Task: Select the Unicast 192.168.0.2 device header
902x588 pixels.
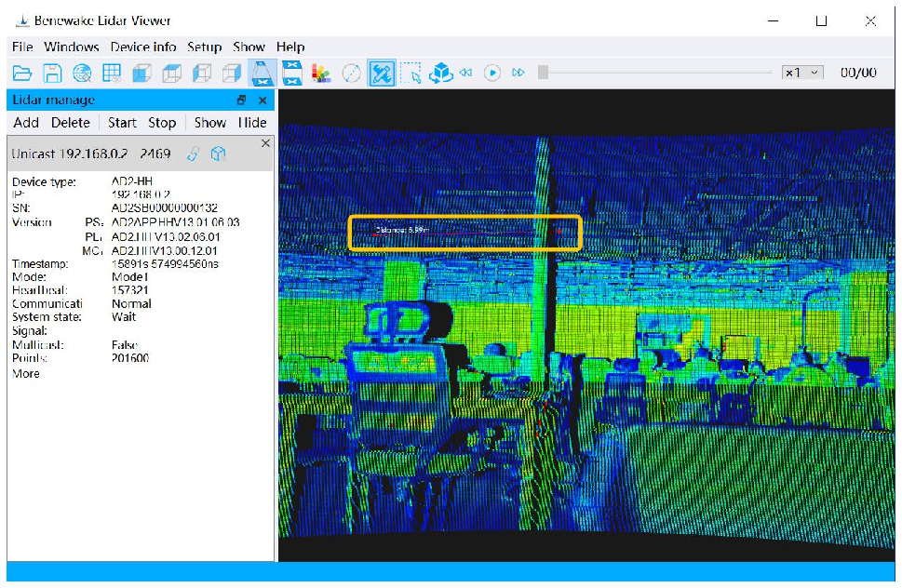Action: pyautogui.click(x=140, y=154)
